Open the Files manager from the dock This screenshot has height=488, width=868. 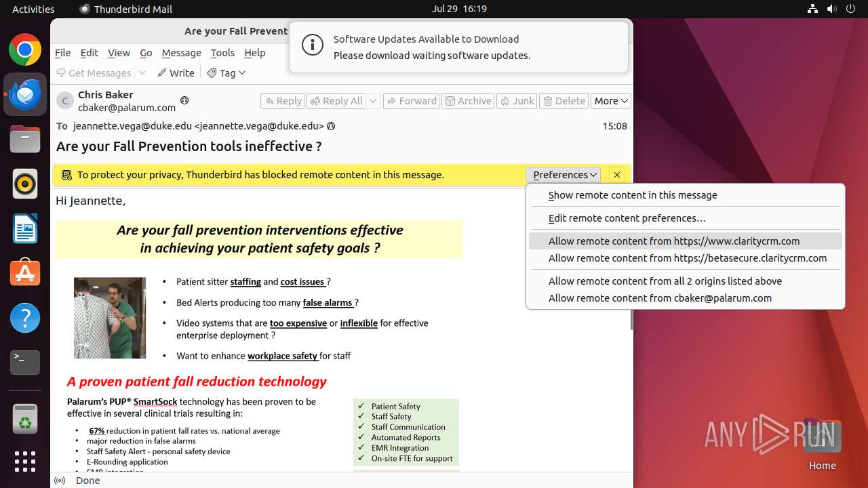tap(25, 140)
